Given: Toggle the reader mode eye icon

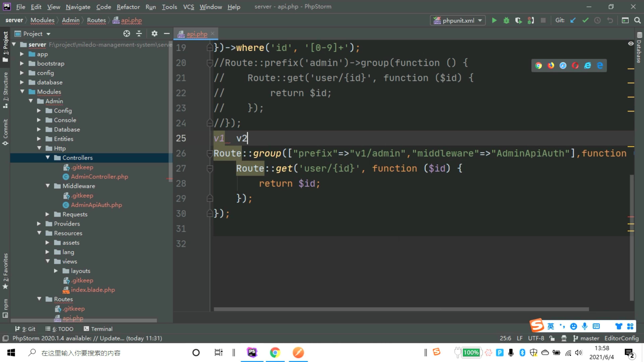Looking at the screenshot, I should (631, 44).
